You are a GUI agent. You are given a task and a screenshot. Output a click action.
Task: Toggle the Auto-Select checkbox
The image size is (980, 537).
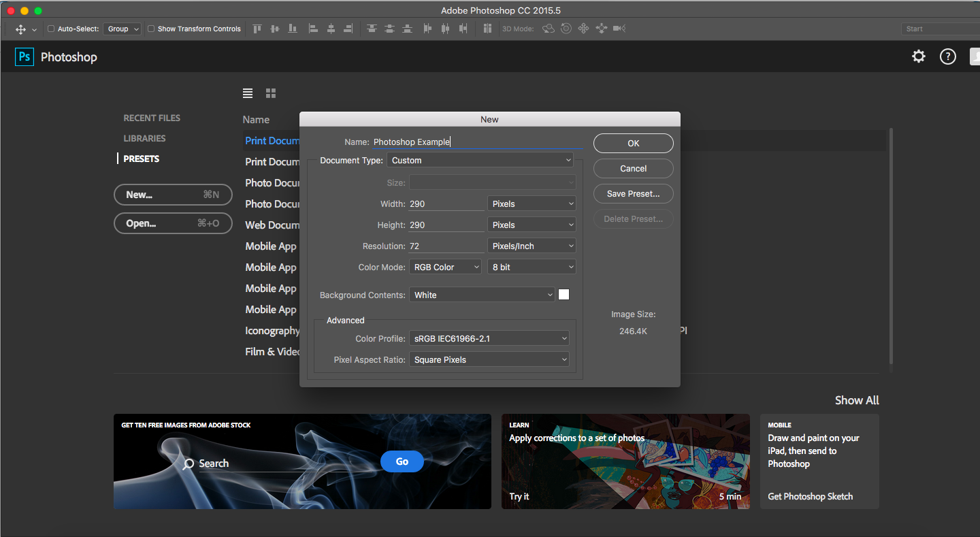coord(51,29)
